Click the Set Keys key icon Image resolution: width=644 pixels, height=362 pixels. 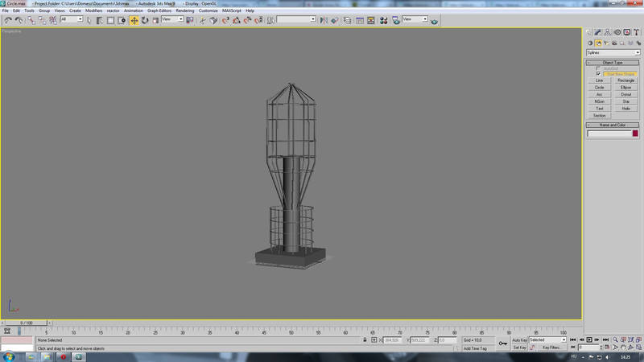point(502,343)
